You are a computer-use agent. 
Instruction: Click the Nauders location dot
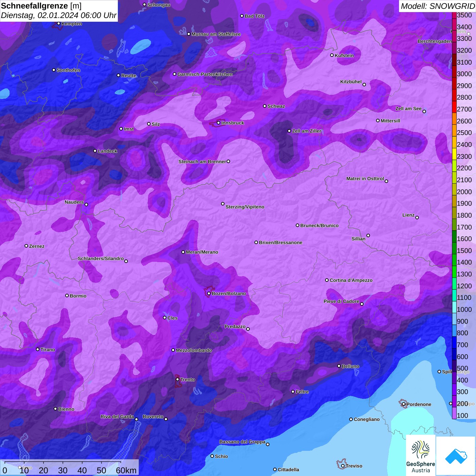[x=86, y=204]
